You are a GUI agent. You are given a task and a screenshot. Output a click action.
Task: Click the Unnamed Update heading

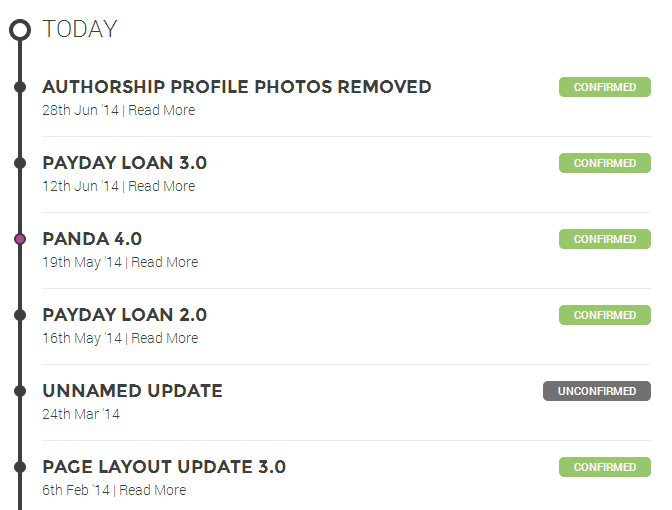[132, 391]
